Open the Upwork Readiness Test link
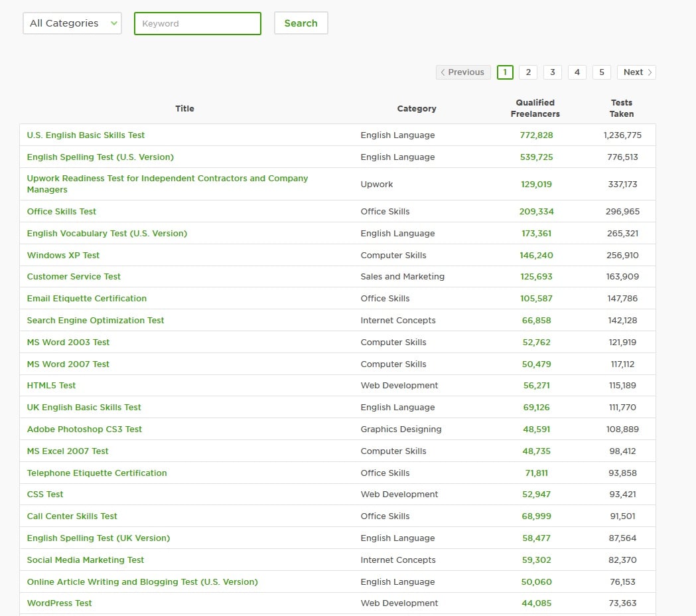Image resolution: width=696 pixels, height=616 pixels. click(167, 184)
